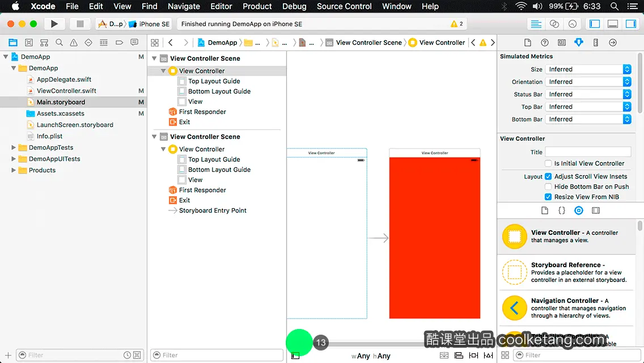Show the Connections inspector
This screenshot has width=644, height=363.
click(613, 43)
